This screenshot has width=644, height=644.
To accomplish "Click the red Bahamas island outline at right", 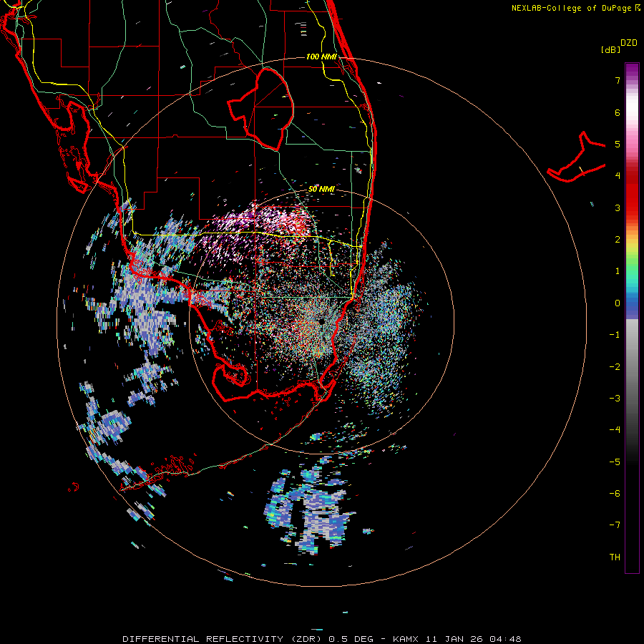I will (576, 158).
